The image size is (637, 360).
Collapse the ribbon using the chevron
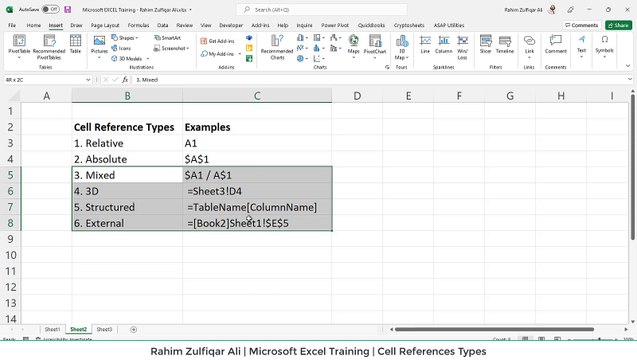pos(628,66)
